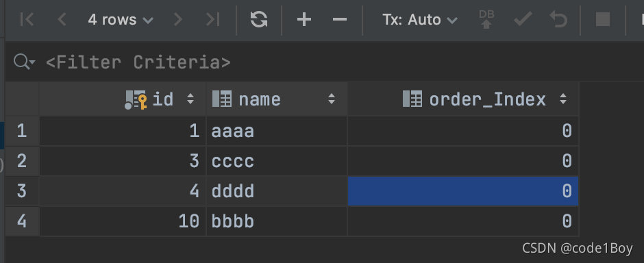
Task: Focus the Filter Criteria input field
Action: point(138,62)
